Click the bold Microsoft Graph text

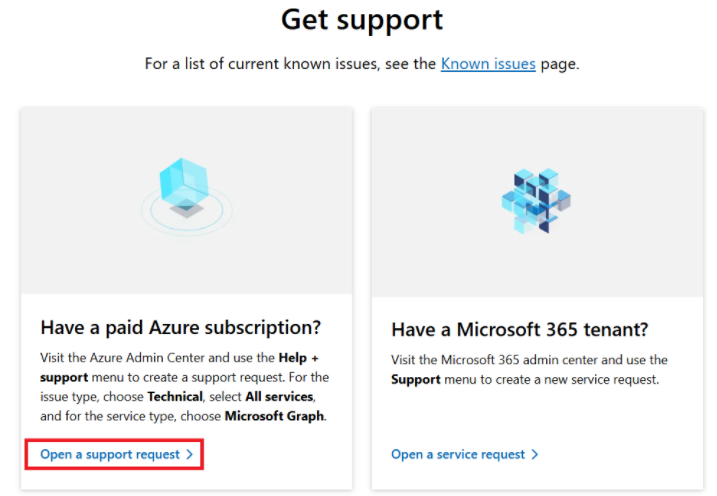point(274,416)
